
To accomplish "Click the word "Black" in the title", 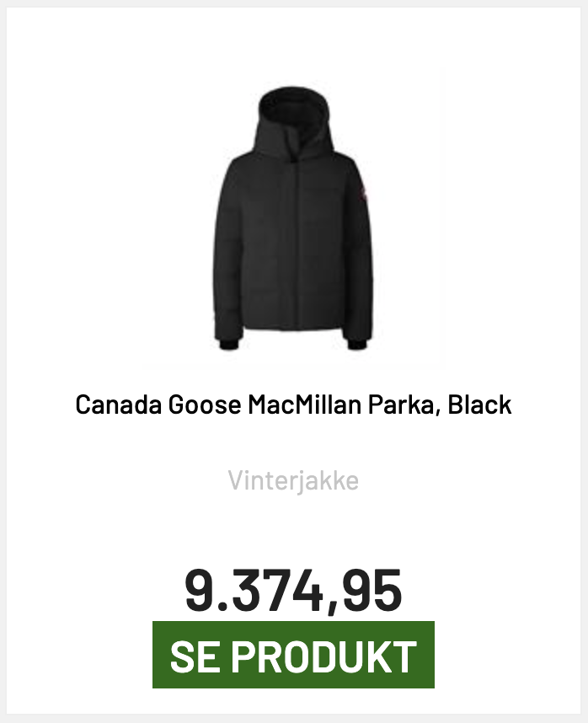I will (479, 404).
